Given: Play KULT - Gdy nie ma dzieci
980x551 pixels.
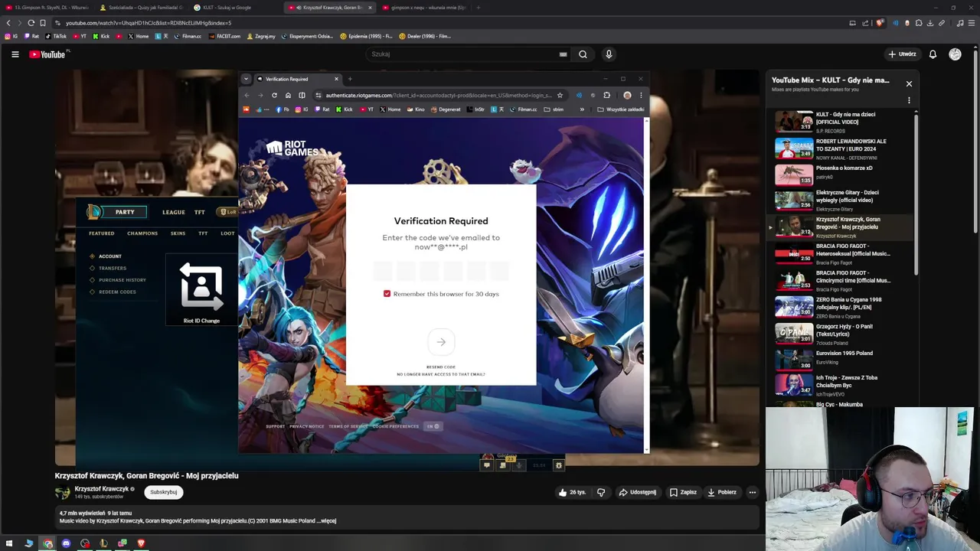Looking at the screenshot, I should tap(841, 122).
